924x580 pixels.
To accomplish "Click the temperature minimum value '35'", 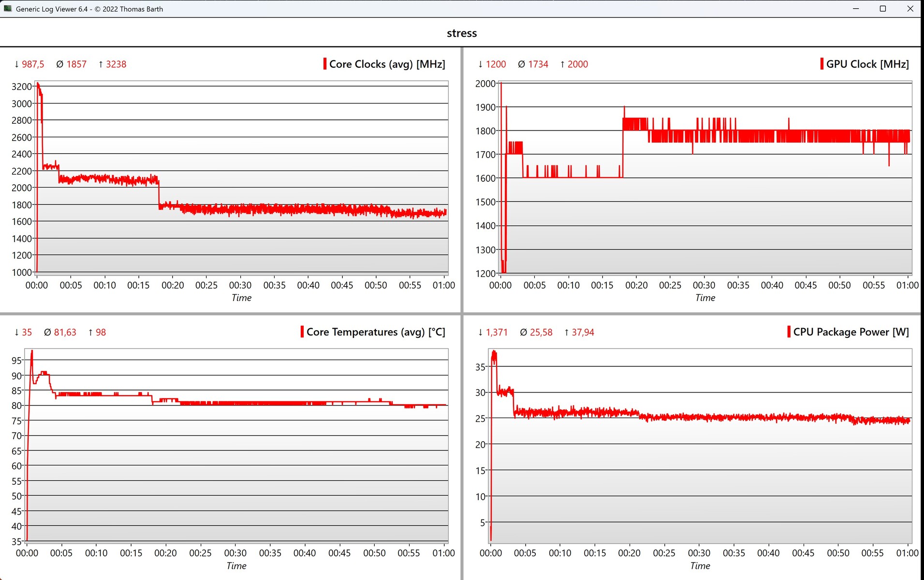I will pyautogui.click(x=27, y=333).
